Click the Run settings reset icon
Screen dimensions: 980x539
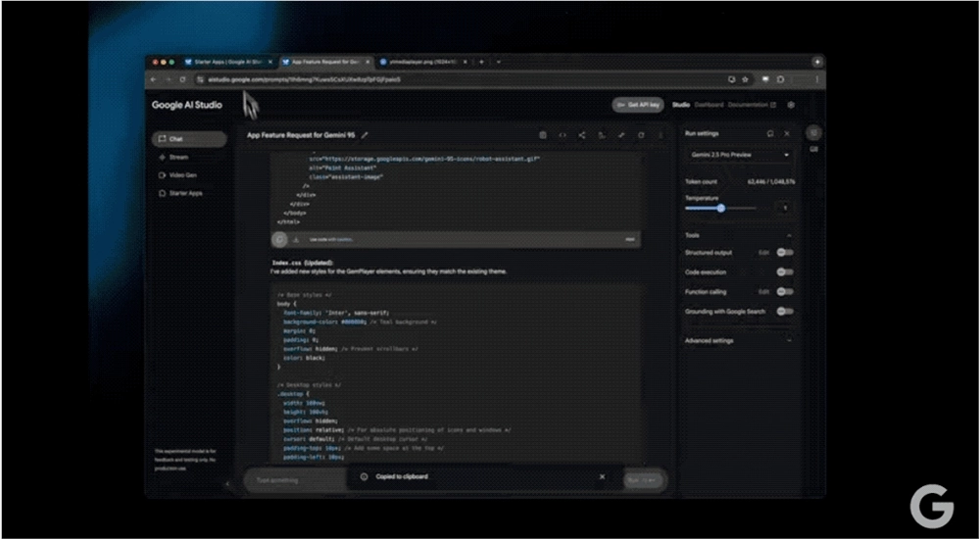click(770, 133)
